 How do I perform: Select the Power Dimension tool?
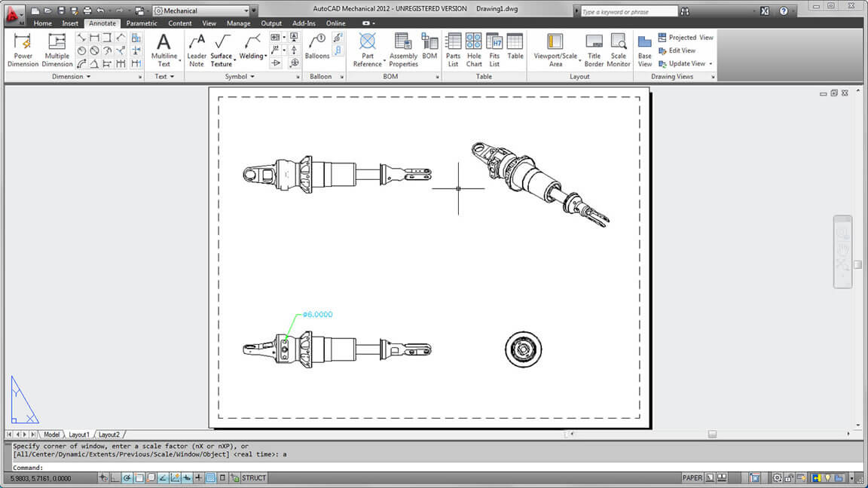pos(23,50)
